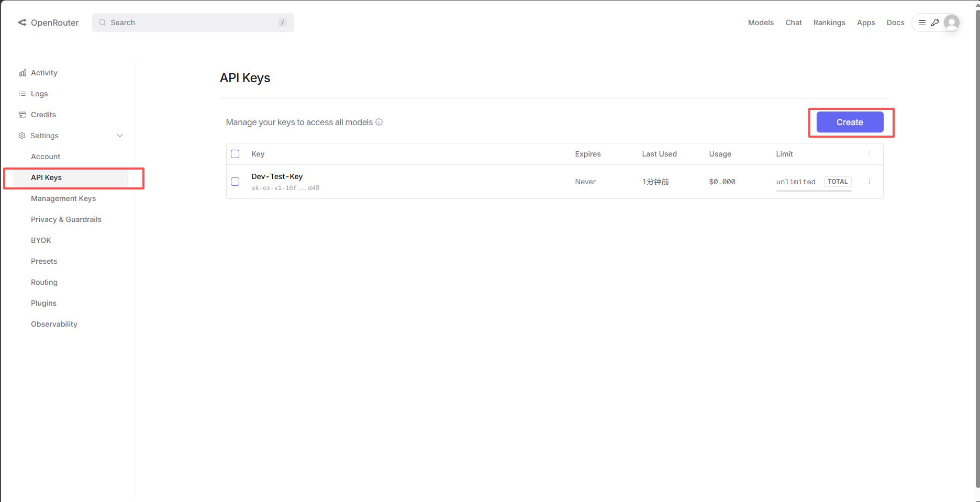Go to Activity in sidebar
This screenshot has width=980, height=502.
(44, 73)
